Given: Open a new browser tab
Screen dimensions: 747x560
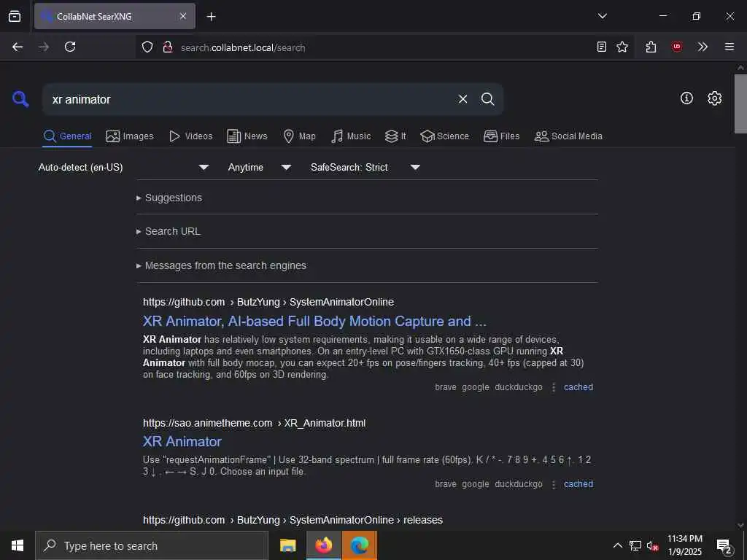Looking at the screenshot, I should point(212,17).
